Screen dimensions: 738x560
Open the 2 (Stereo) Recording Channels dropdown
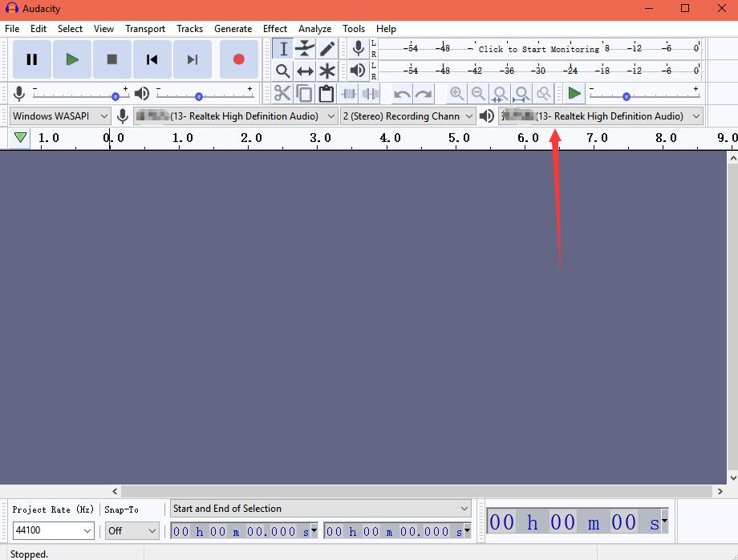tap(408, 116)
